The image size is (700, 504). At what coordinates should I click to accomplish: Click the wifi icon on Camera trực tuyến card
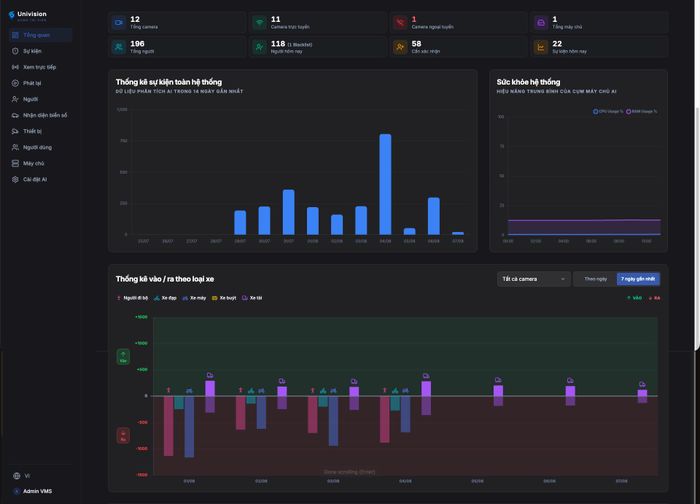click(259, 22)
